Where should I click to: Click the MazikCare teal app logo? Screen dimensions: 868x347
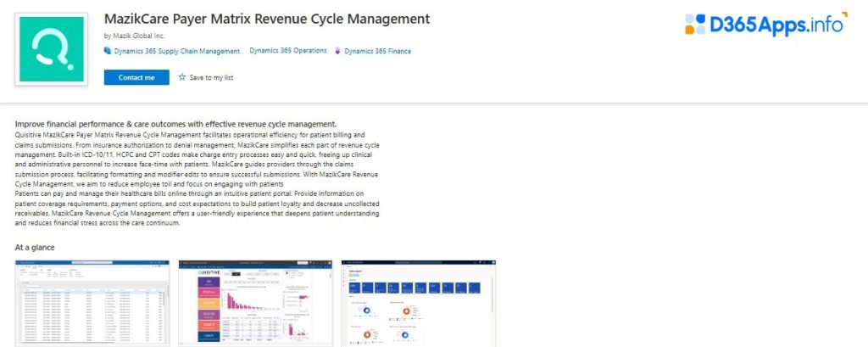coord(52,49)
